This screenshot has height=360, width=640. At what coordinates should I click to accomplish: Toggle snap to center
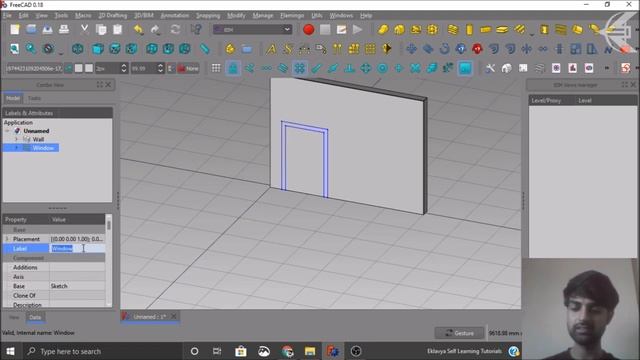click(x=382, y=68)
